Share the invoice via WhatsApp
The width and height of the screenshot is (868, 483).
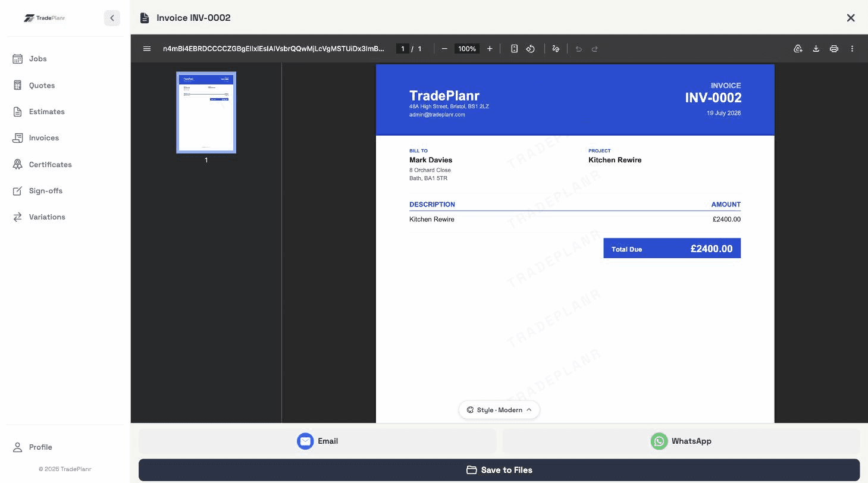coord(681,441)
